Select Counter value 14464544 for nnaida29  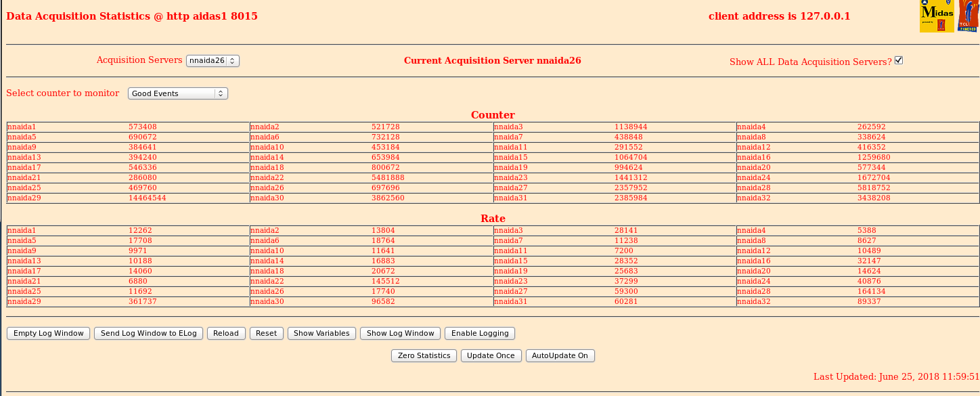[x=148, y=198]
